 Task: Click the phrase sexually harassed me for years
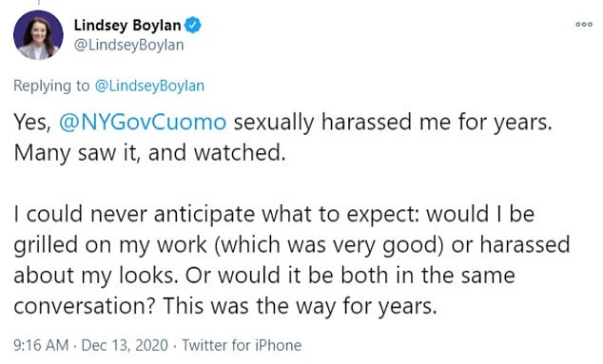(x=393, y=123)
